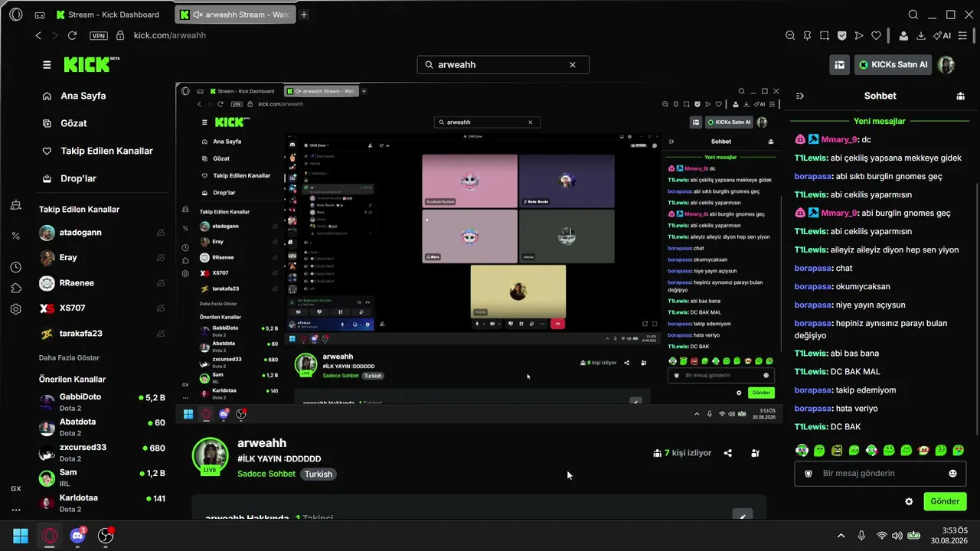
Task: Open the Kick sidebar hamburger menu
Action: coord(47,65)
